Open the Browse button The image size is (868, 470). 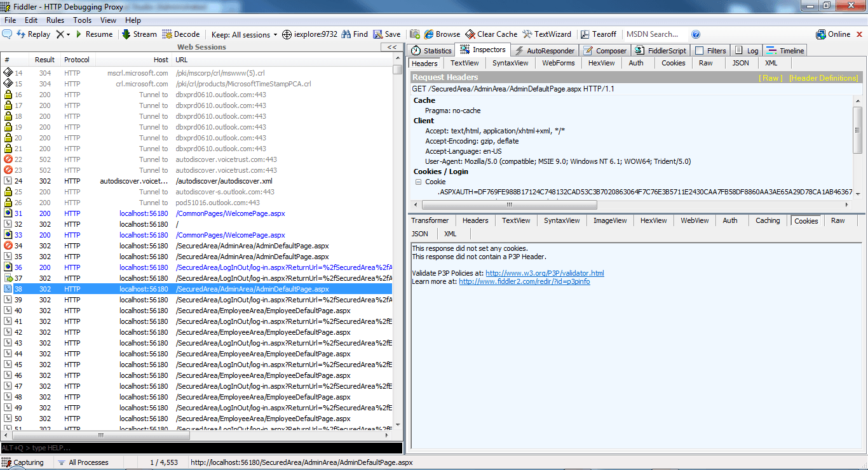coord(442,34)
